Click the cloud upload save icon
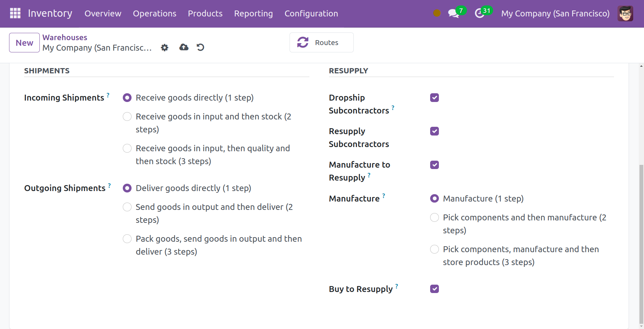 (184, 47)
